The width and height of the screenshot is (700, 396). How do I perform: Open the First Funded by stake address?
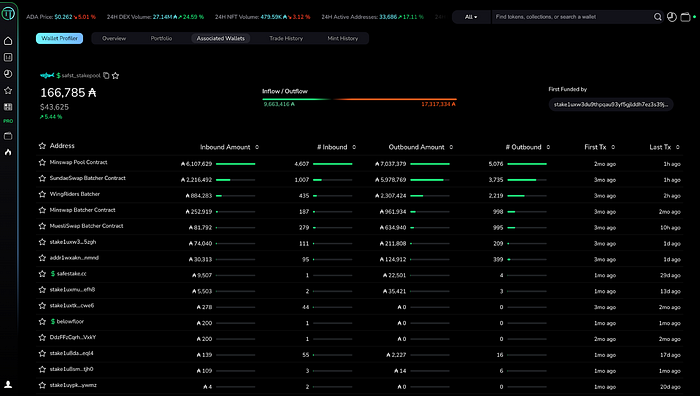click(x=611, y=104)
